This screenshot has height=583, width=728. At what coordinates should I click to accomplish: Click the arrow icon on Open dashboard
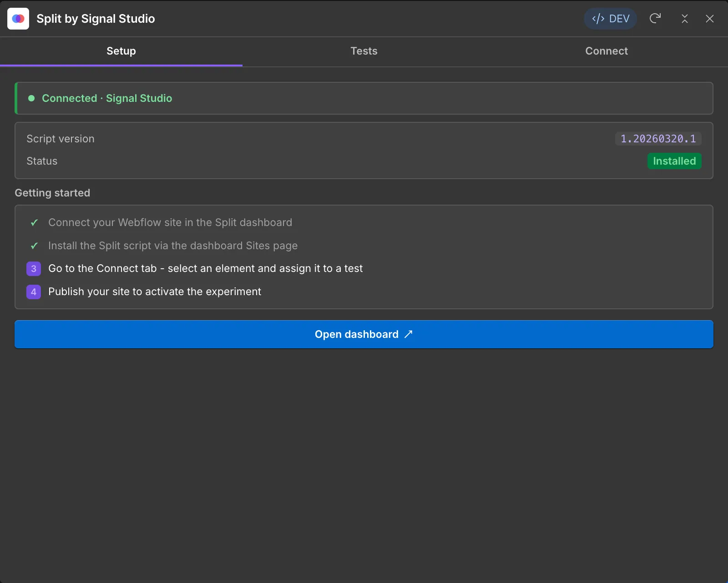tap(409, 334)
